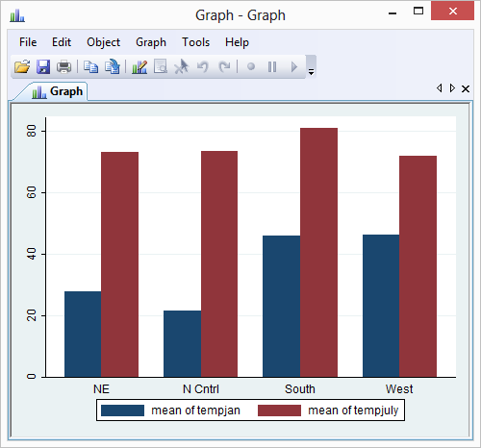Select the blue tempjan bar for South

[x=281, y=306]
